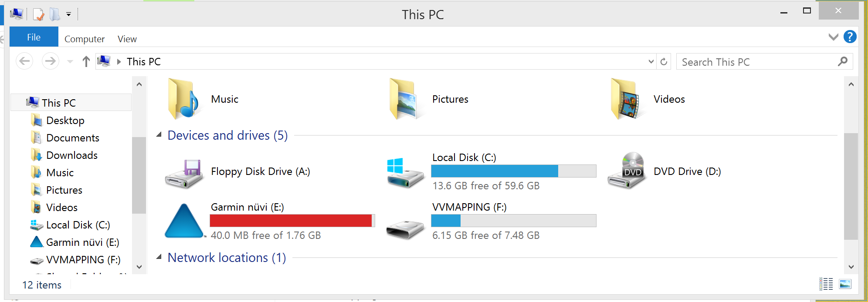The width and height of the screenshot is (868, 302).
Task: Click the Search This PC field
Action: pos(764,62)
